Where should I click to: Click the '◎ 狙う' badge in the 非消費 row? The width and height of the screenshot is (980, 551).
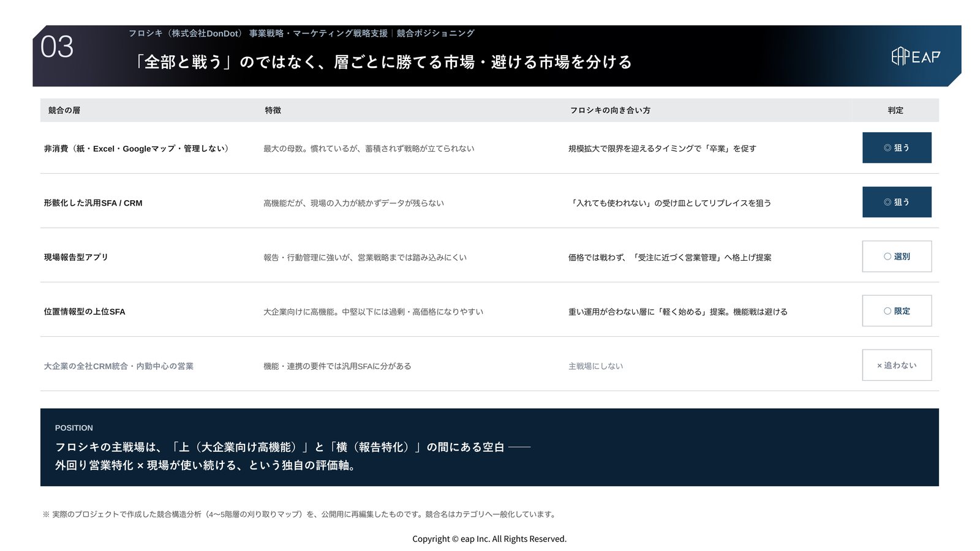(x=897, y=148)
